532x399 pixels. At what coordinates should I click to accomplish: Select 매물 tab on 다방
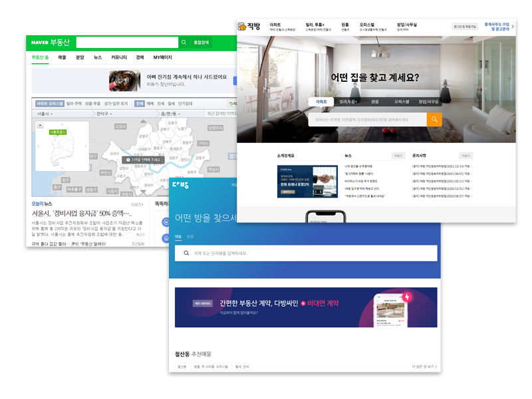click(178, 237)
